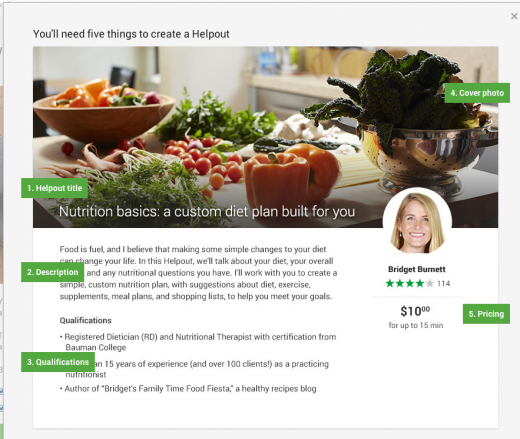Click the kitchen vegetables cover photo

click(x=265, y=137)
